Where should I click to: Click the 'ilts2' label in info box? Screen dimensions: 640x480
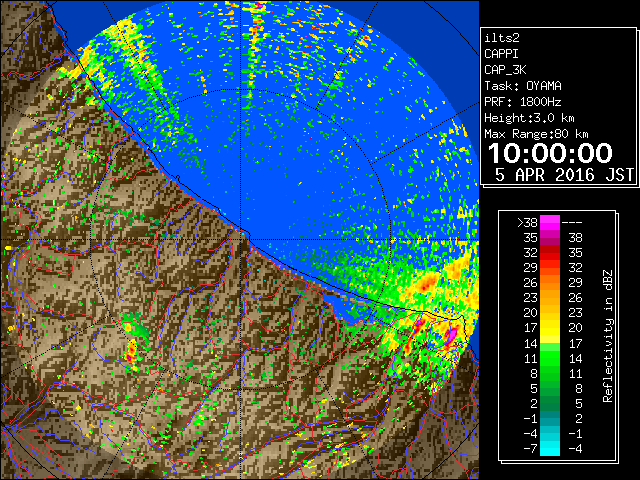point(502,38)
